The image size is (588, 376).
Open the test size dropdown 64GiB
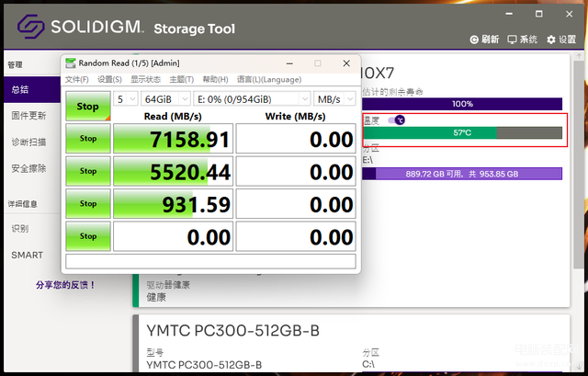(165, 99)
